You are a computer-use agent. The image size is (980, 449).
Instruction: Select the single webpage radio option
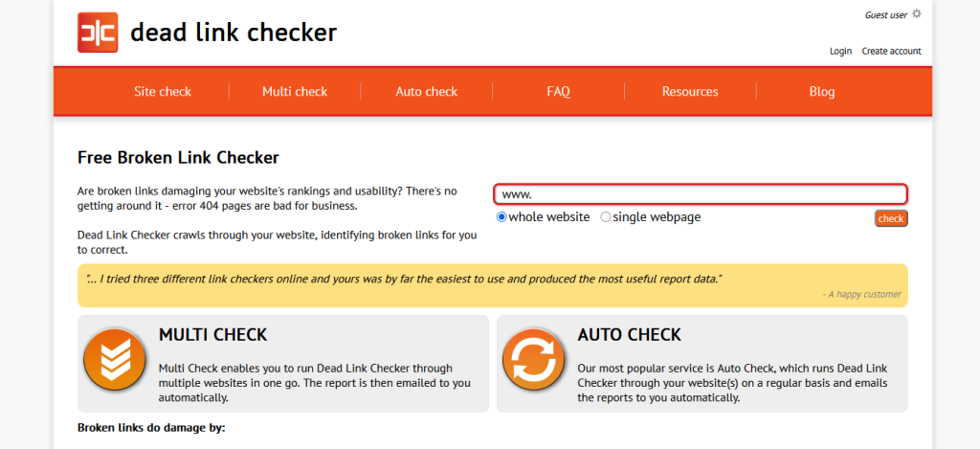coord(606,217)
